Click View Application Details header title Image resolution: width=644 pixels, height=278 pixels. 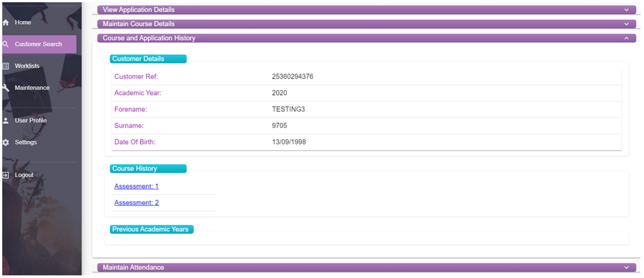(x=138, y=10)
